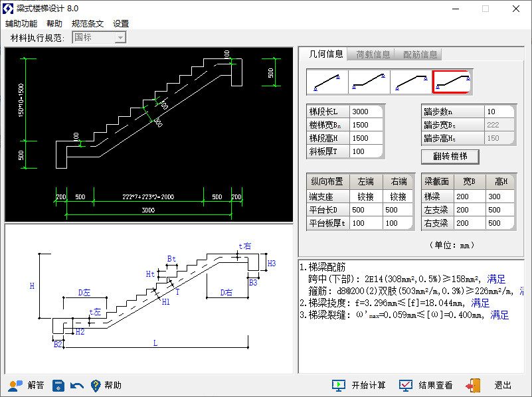The width and height of the screenshot is (532, 397).
Task: Click the 帮助 label in bottom bar
Action: pyautogui.click(x=113, y=386)
